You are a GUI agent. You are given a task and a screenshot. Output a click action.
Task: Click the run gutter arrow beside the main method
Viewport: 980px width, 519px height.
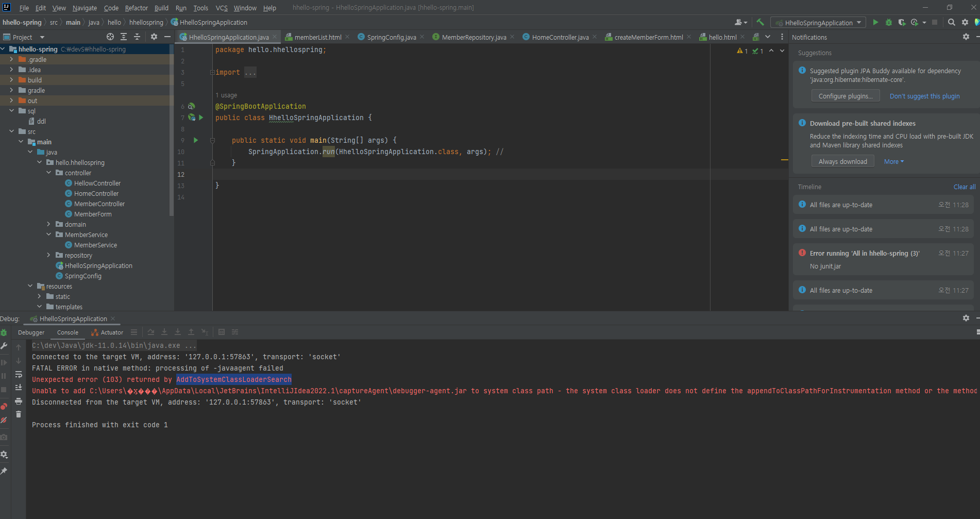point(196,140)
